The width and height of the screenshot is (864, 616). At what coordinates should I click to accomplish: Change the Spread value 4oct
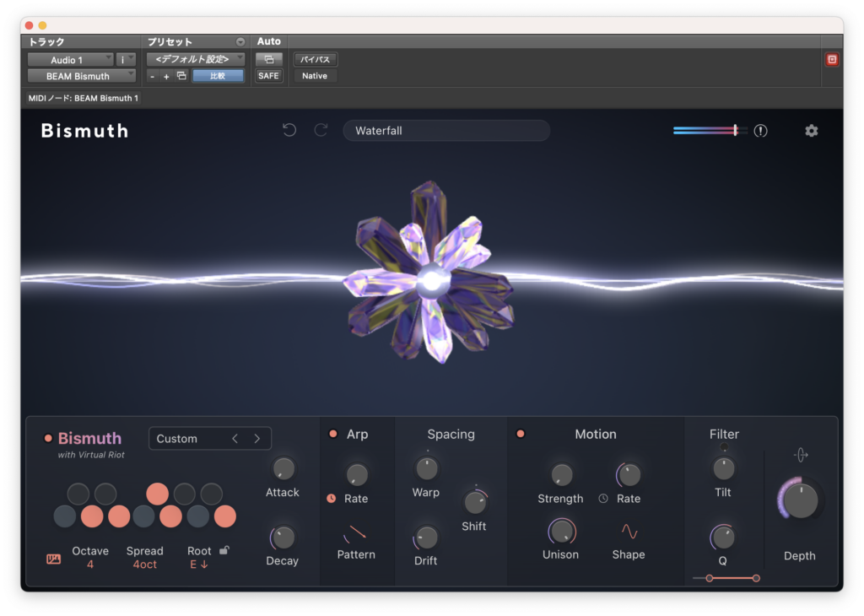click(x=145, y=565)
